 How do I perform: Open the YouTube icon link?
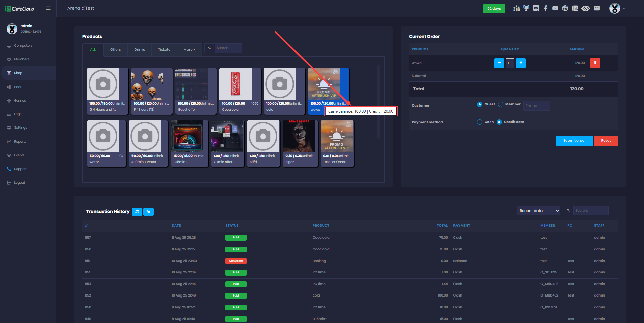(555, 8)
